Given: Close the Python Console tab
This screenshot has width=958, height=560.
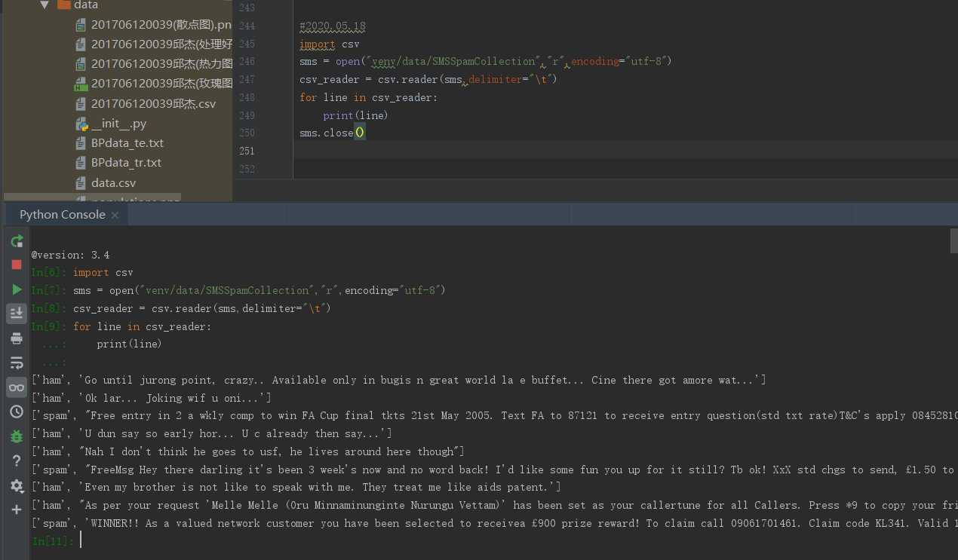Looking at the screenshot, I should tap(115, 216).
